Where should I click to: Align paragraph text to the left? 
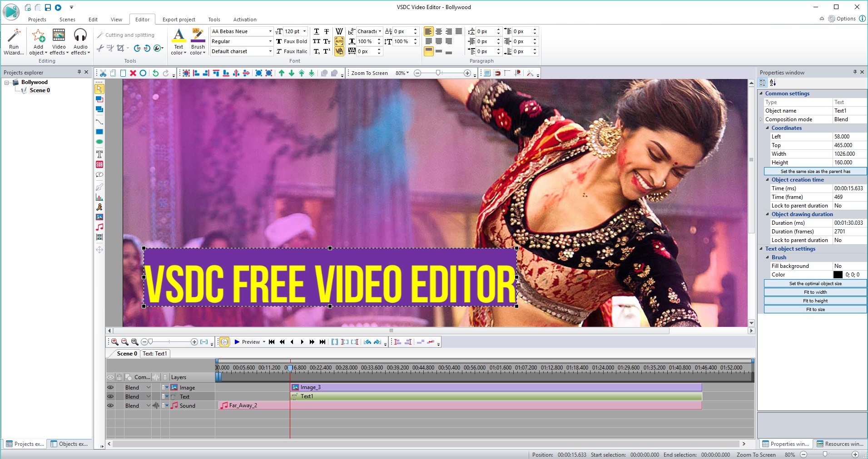coord(428,31)
